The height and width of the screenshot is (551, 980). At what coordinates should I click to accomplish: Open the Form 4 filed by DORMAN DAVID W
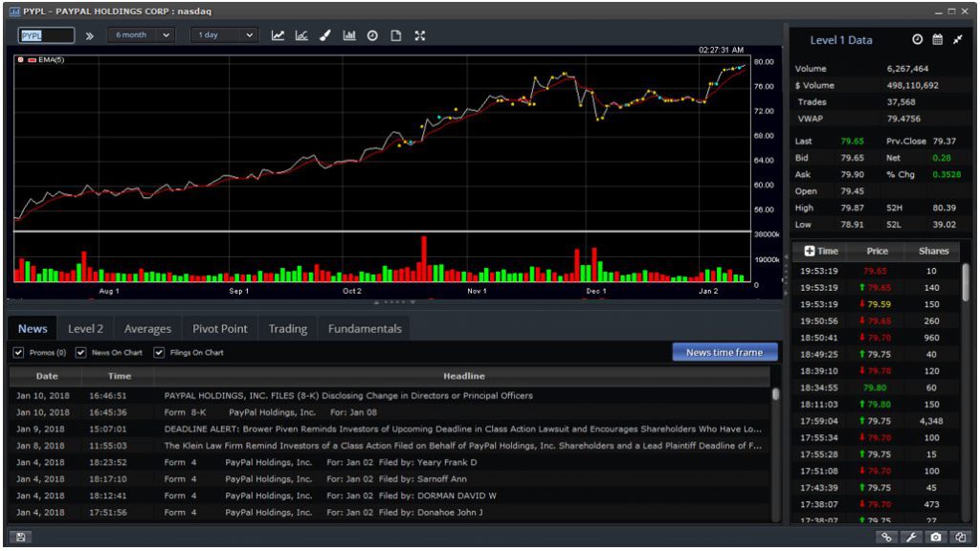[390, 496]
